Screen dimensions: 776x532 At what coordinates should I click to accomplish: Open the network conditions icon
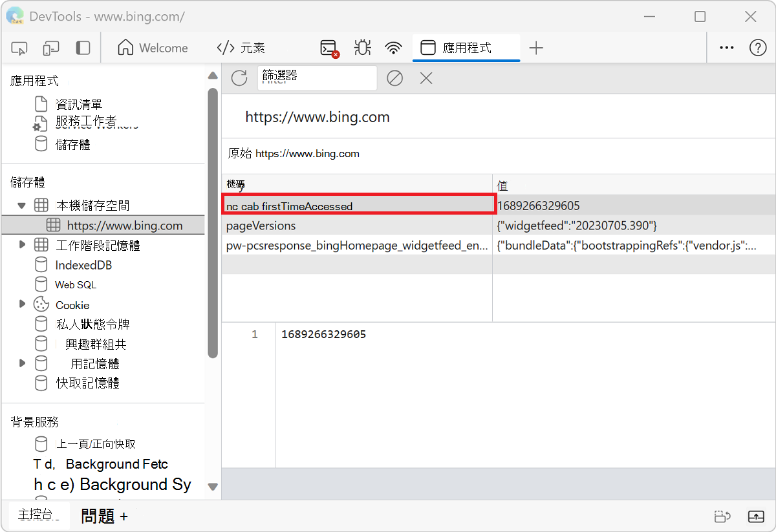[x=394, y=47]
